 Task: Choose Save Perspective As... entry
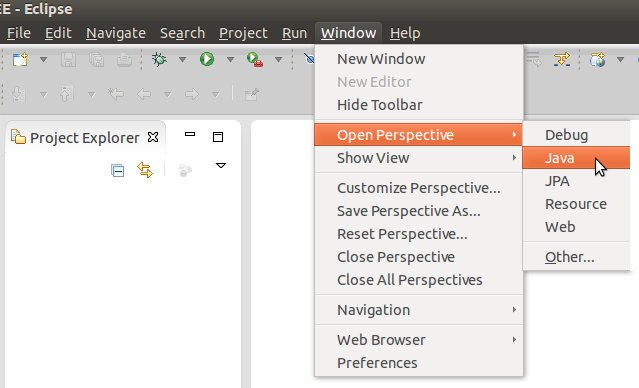point(419,211)
